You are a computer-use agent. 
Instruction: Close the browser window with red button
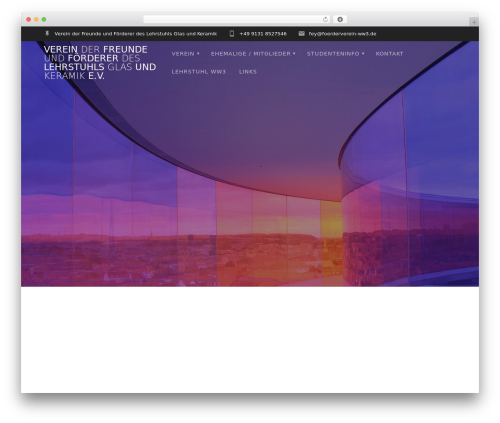coord(29,20)
